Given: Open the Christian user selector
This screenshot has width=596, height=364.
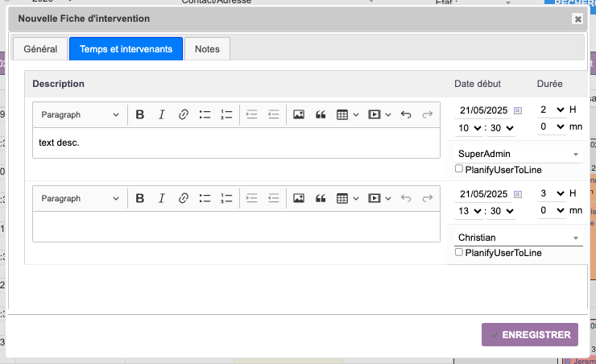Looking at the screenshot, I should tap(518, 238).
